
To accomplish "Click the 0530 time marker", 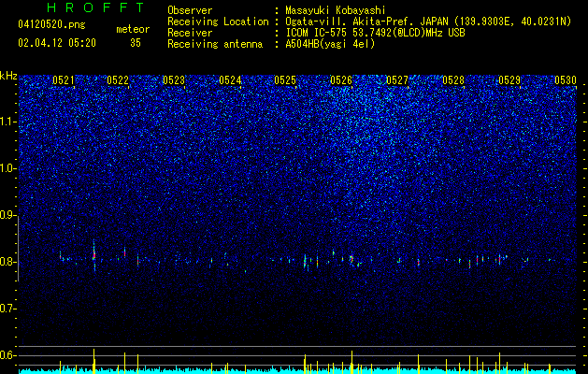I will 566,80.
